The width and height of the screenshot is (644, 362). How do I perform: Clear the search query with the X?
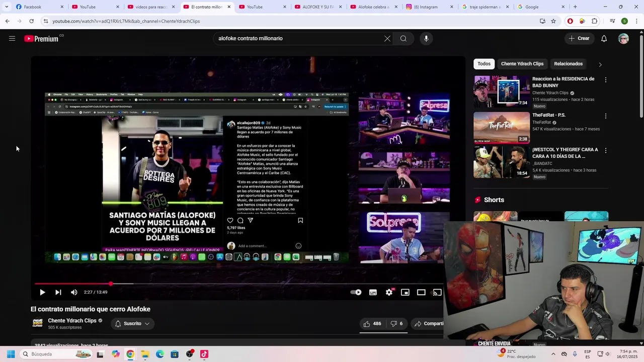pyautogui.click(x=387, y=38)
